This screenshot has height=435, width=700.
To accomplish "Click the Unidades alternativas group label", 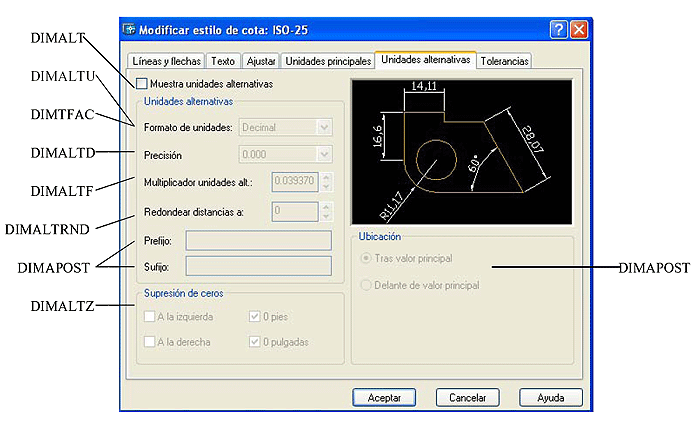I will click(188, 101).
